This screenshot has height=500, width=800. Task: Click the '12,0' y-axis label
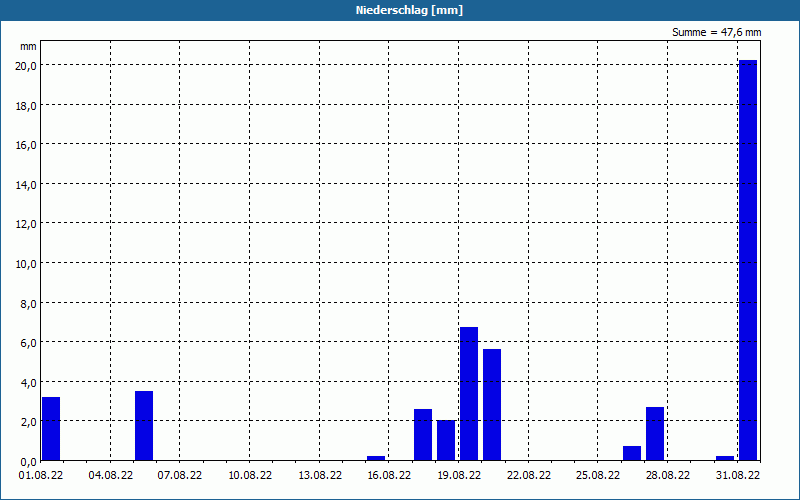pyautogui.click(x=26, y=224)
